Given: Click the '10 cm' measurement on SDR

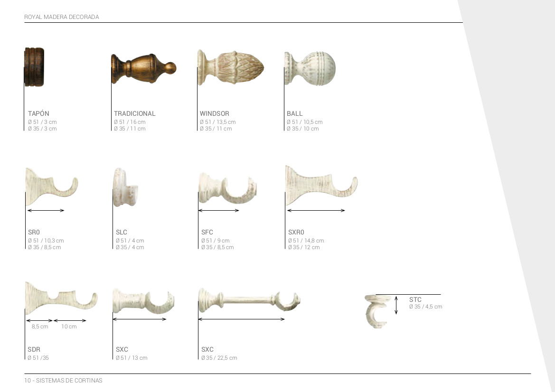Looking at the screenshot, I should click(x=69, y=327).
